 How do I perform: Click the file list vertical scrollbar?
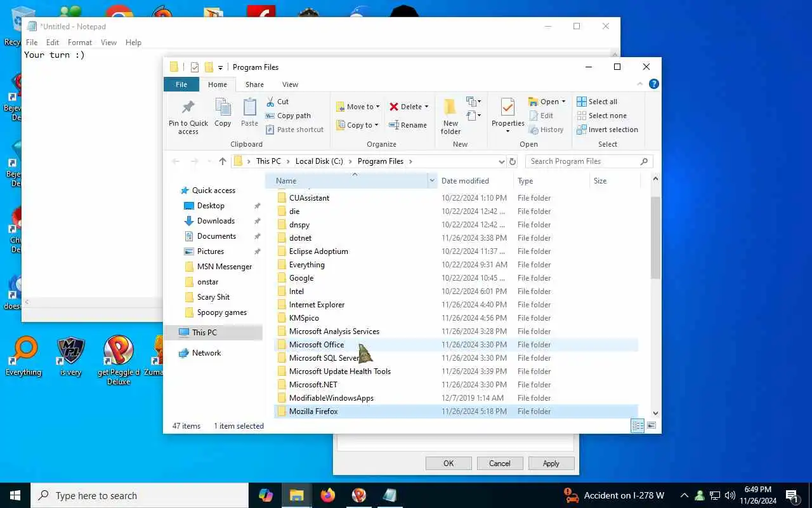click(655, 238)
